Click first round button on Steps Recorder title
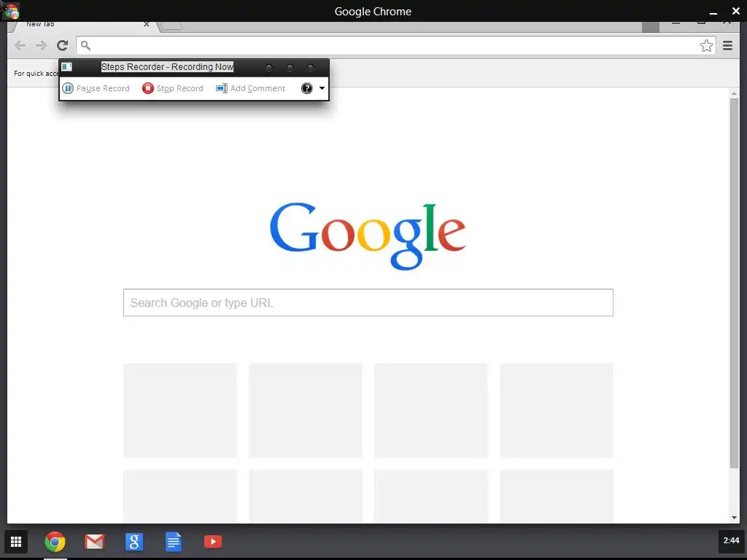 coord(268,68)
